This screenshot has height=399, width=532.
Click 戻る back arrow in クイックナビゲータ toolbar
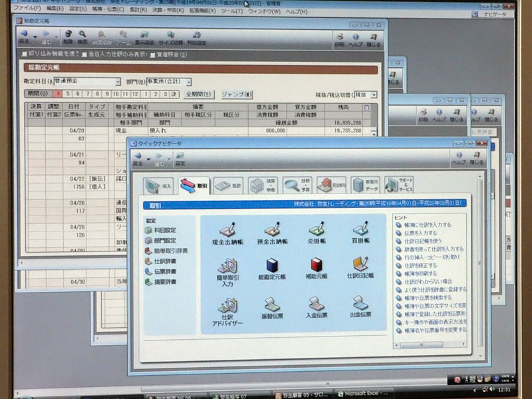[138, 159]
